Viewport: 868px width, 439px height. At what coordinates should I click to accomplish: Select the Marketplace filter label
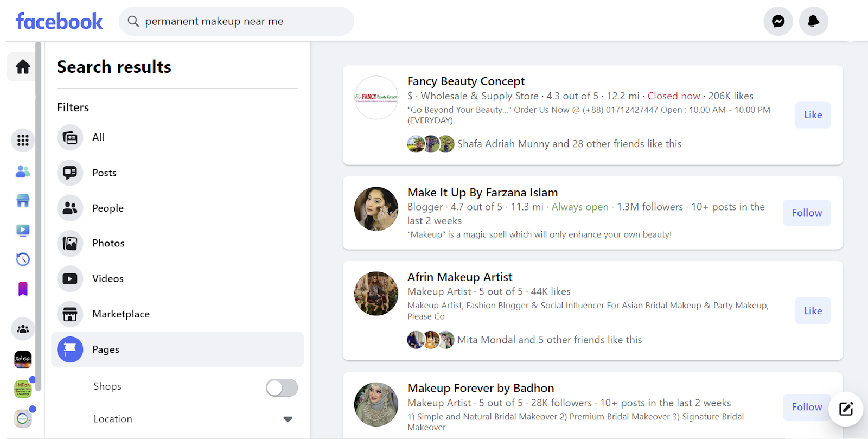coord(121,314)
